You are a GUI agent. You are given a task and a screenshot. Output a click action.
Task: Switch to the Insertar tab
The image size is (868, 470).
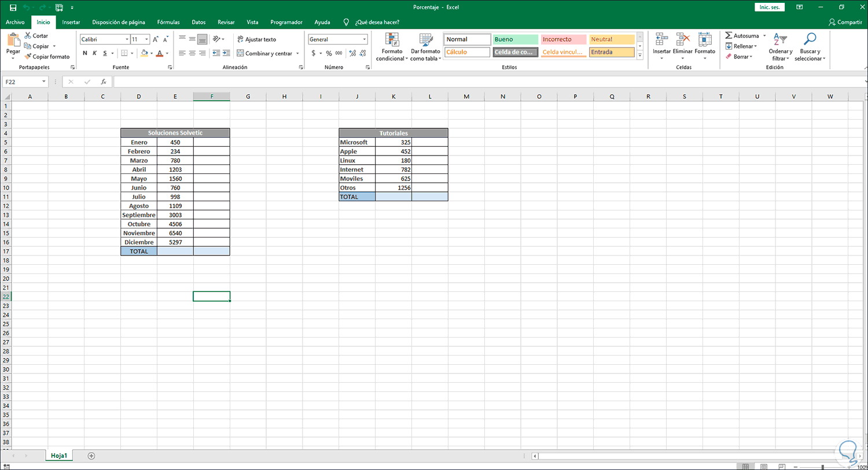pyautogui.click(x=71, y=22)
